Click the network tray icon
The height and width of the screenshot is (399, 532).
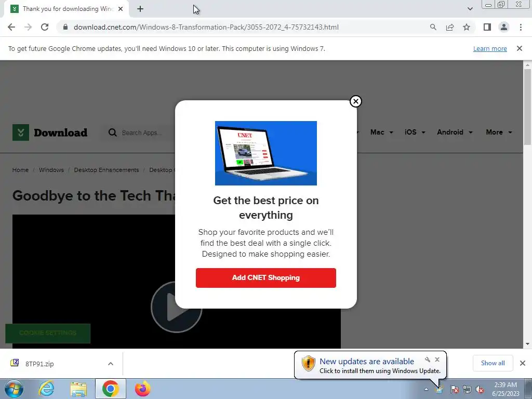(467, 389)
